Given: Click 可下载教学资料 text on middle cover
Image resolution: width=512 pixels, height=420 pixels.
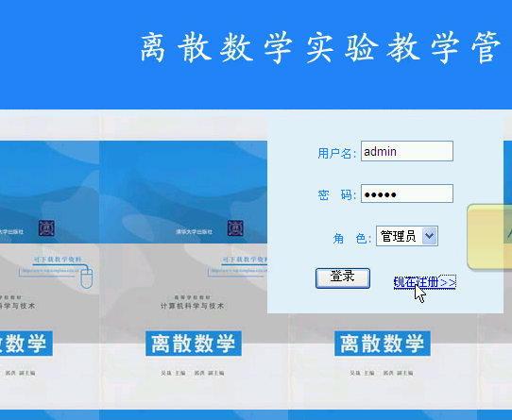Looking at the screenshot, I should (245, 260).
